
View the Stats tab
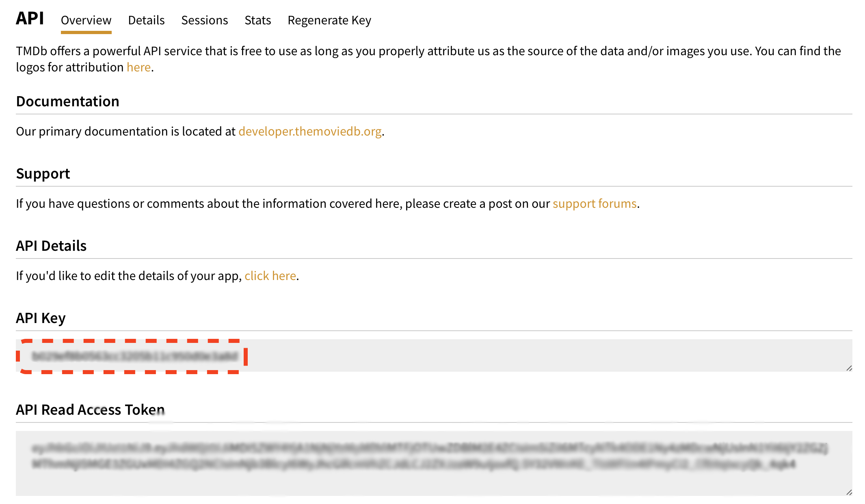click(x=257, y=20)
